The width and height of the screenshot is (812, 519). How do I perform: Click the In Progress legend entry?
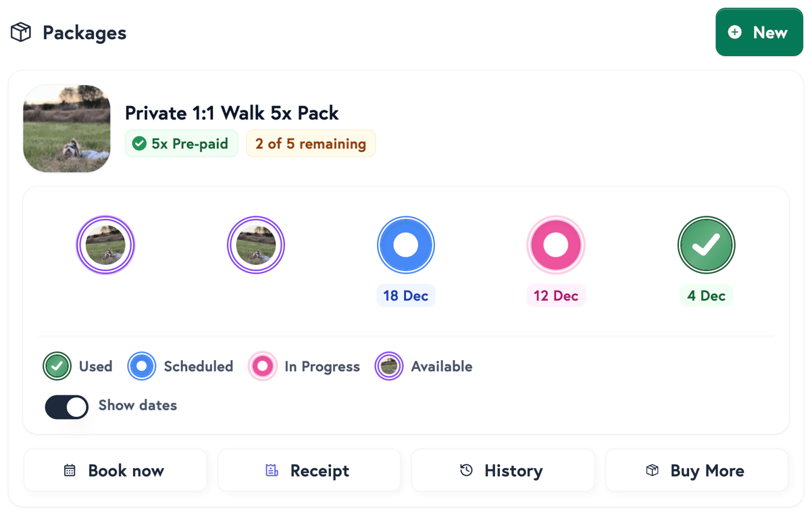(263, 366)
